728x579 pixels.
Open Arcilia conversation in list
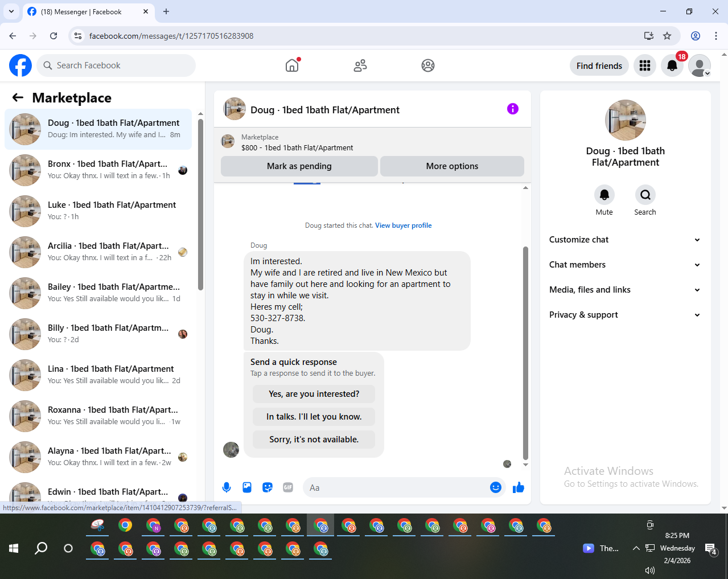click(x=98, y=252)
